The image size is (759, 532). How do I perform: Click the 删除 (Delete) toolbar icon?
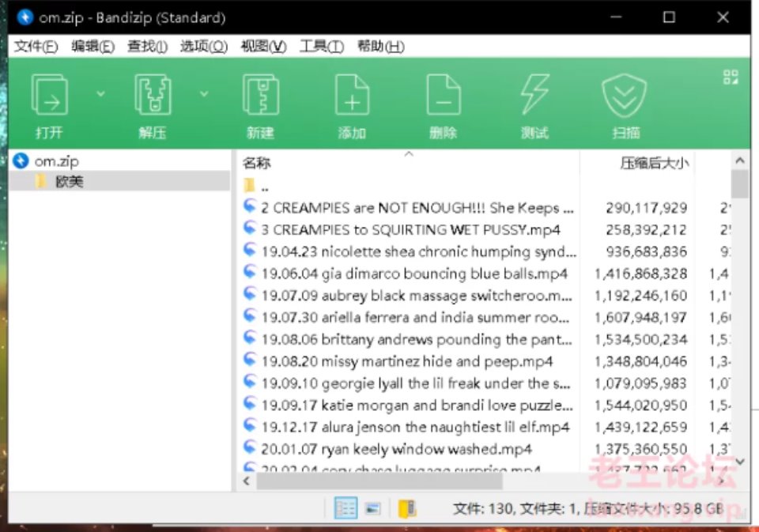(x=444, y=96)
